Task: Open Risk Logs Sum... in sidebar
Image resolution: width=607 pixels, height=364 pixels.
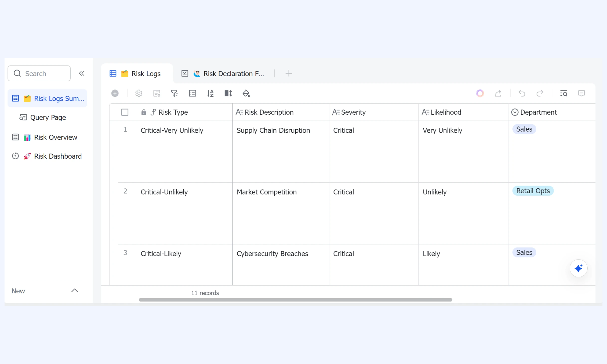Action: pyautogui.click(x=47, y=98)
